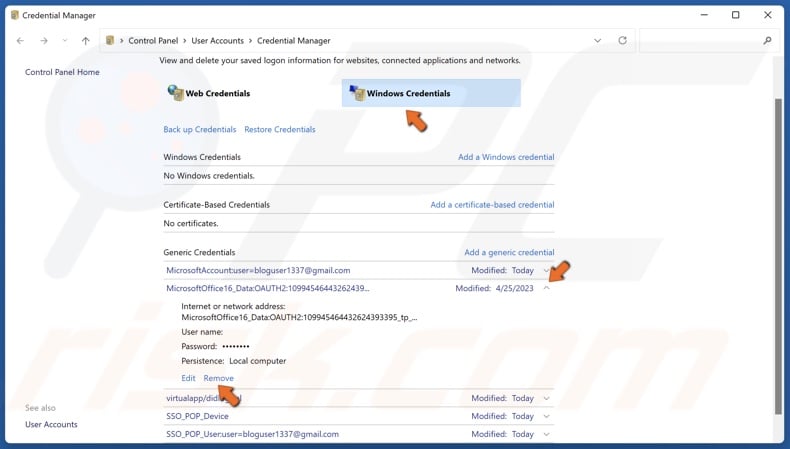
Task: Click the address bar folder icon
Action: [110, 41]
